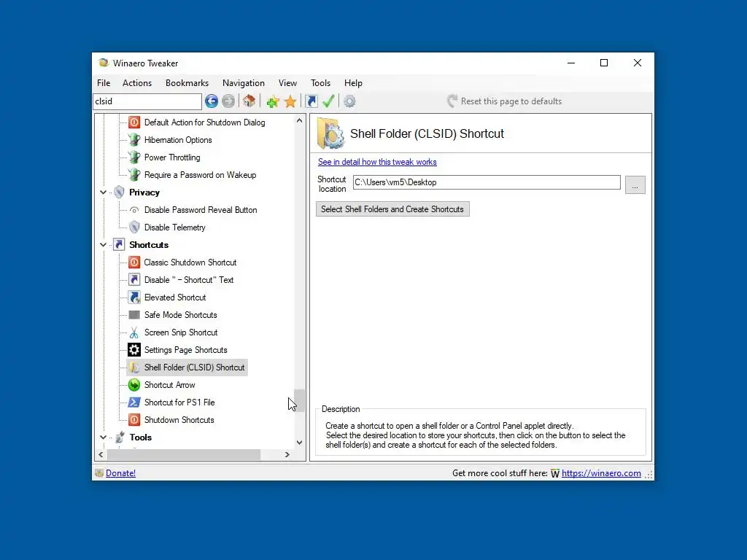Click the Shutdown Shortcuts icon
Screen dimensions: 747x560
[134, 420]
